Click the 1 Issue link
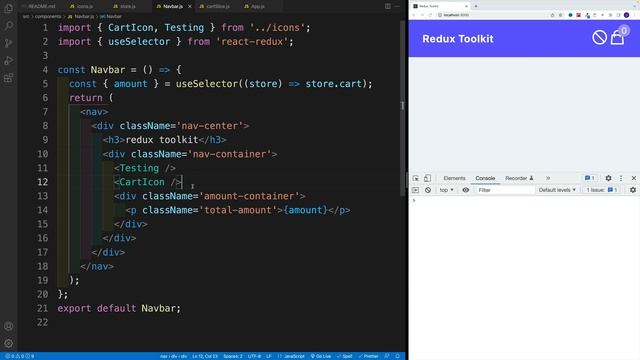The width and height of the screenshot is (640, 360). 602,190
